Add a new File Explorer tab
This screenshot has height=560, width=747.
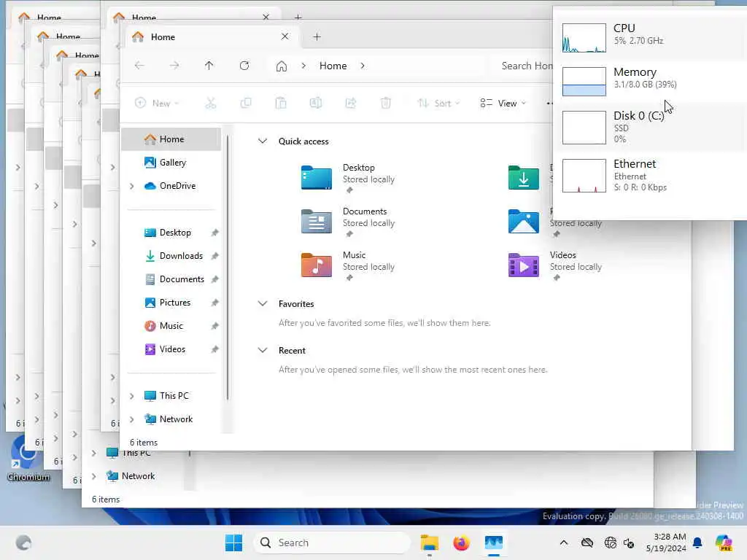[317, 36]
